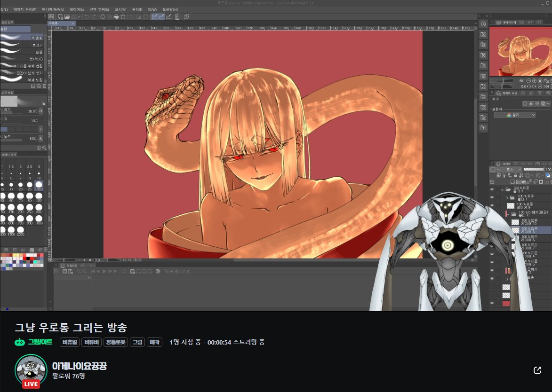Open the 선택 범위(S) menu
This screenshot has width=552, height=392.
[99, 9]
